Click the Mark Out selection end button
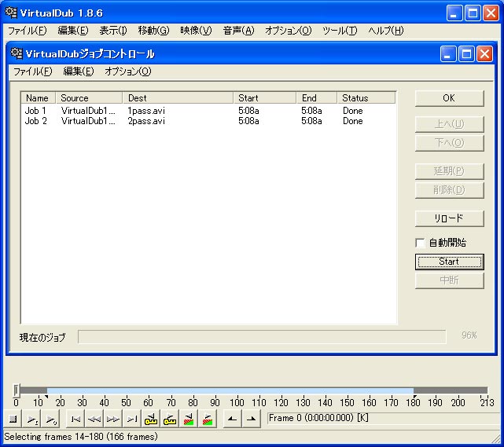 pyautogui.click(x=252, y=419)
